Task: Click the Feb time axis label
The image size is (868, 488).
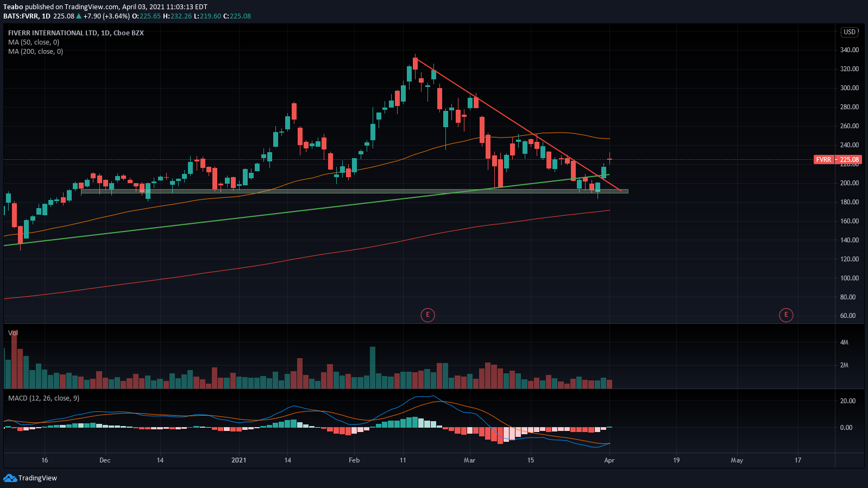Action: [x=354, y=460]
